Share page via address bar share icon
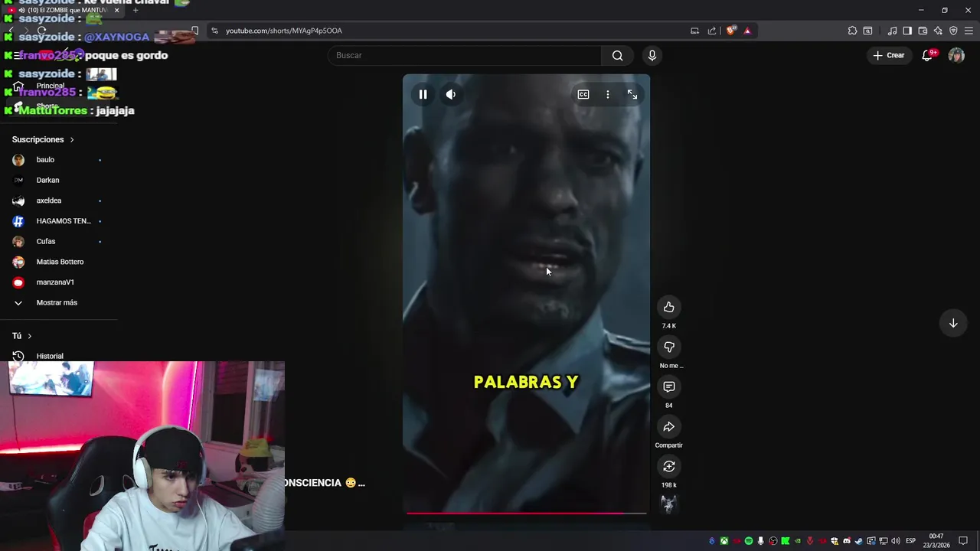 (x=712, y=31)
